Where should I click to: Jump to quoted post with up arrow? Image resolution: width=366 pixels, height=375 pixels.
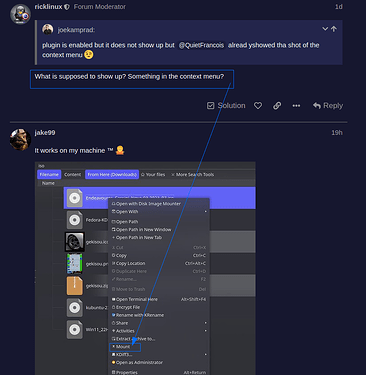(x=334, y=29)
